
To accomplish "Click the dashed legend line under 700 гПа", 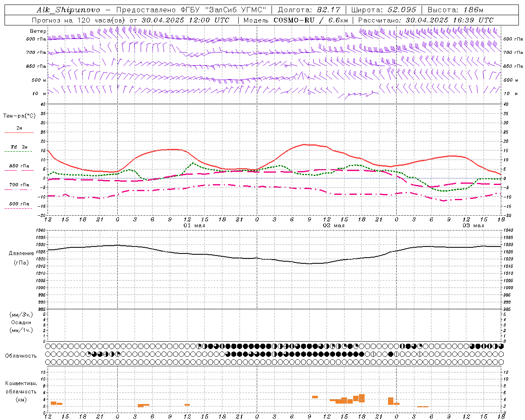I will (x=18, y=189).
